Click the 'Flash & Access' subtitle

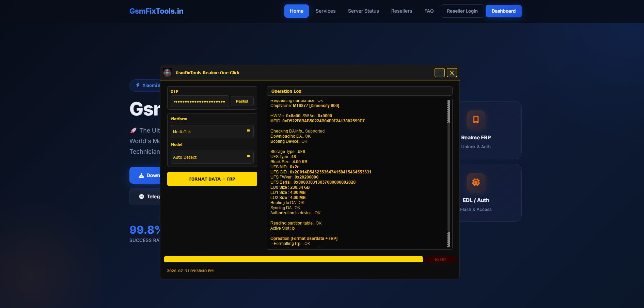(476, 210)
